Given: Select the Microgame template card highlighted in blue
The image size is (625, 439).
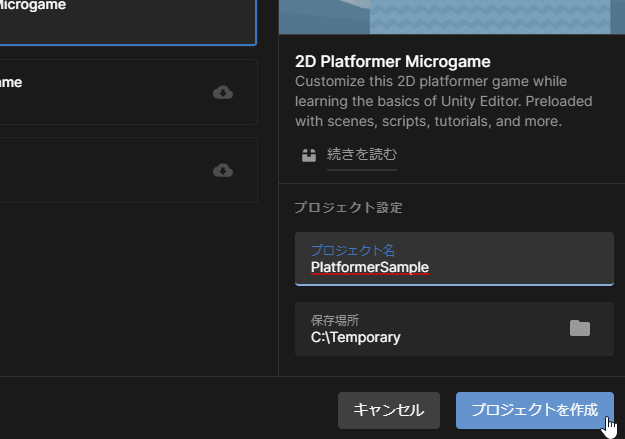Looking at the screenshot, I should point(128,22).
